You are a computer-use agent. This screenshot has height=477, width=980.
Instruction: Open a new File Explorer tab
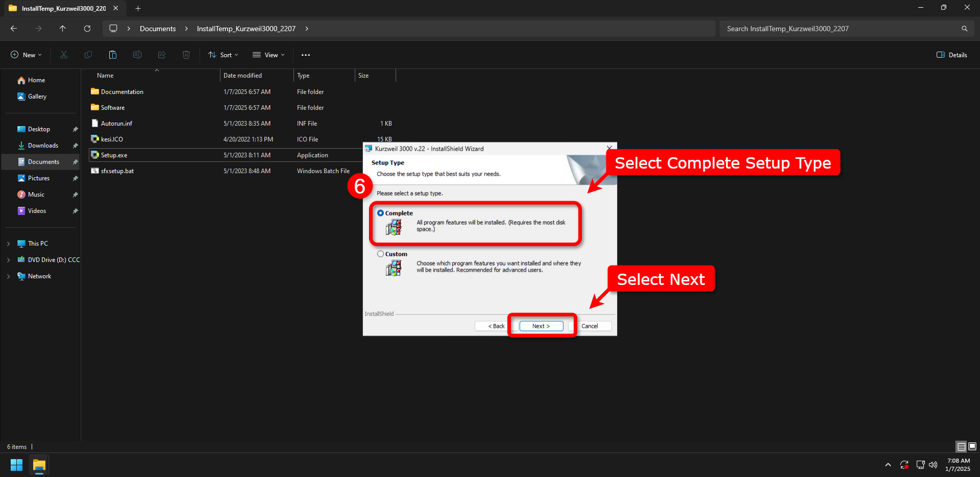tap(138, 8)
